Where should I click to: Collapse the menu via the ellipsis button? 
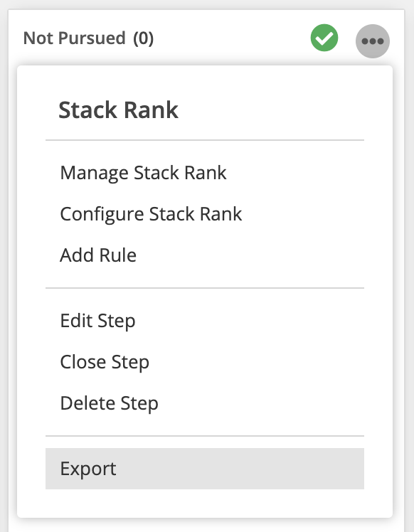tap(372, 41)
